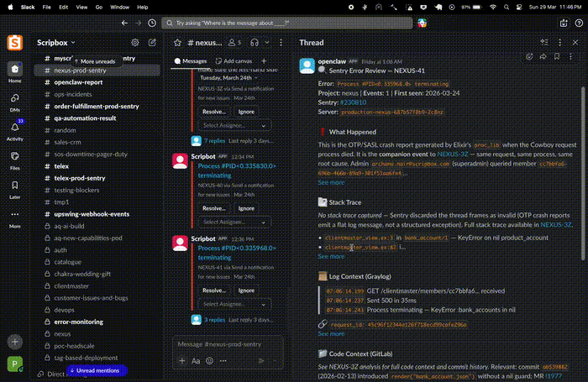Open Sentry link #230810
Image resolution: width=588 pixels, height=382 pixels.
click(x=353, y=102)
